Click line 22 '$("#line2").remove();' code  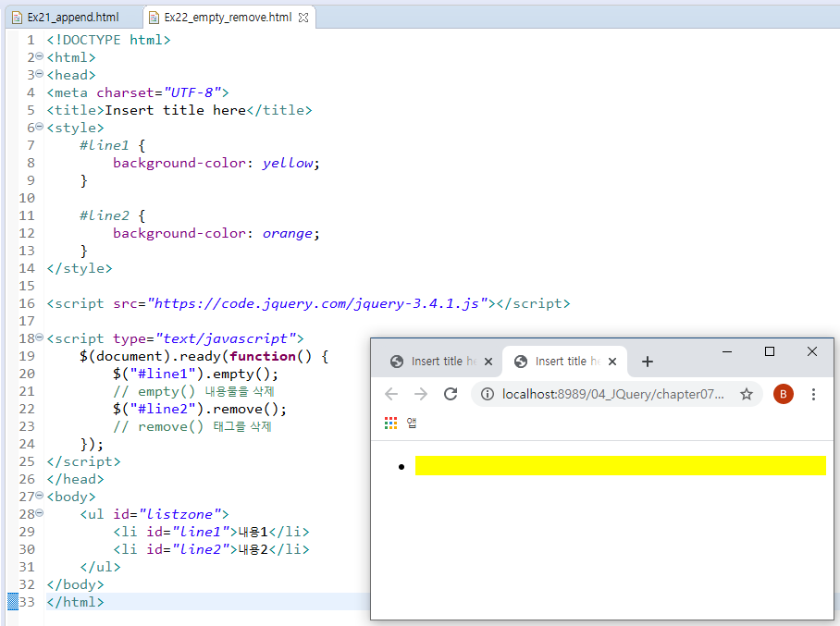point(199,409)
